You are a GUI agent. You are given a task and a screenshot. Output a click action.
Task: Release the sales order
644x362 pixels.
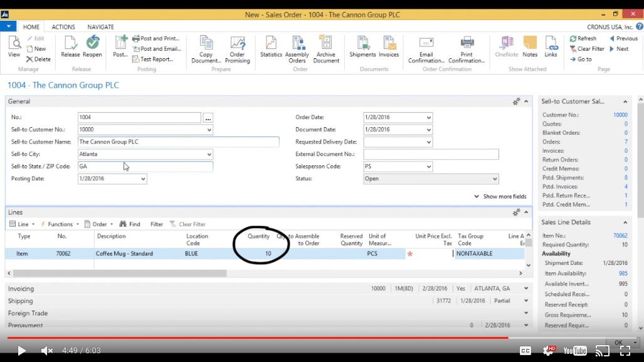[x=70, y=46]
